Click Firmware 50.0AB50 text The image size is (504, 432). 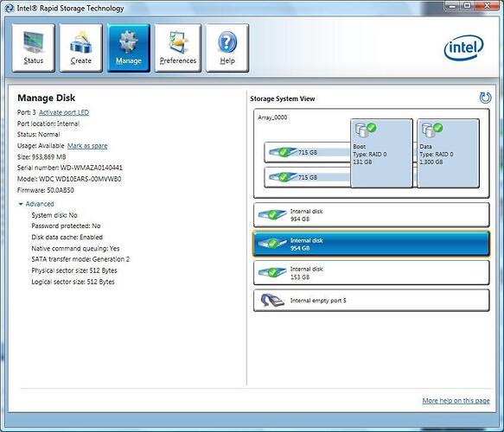click(46, 190)
